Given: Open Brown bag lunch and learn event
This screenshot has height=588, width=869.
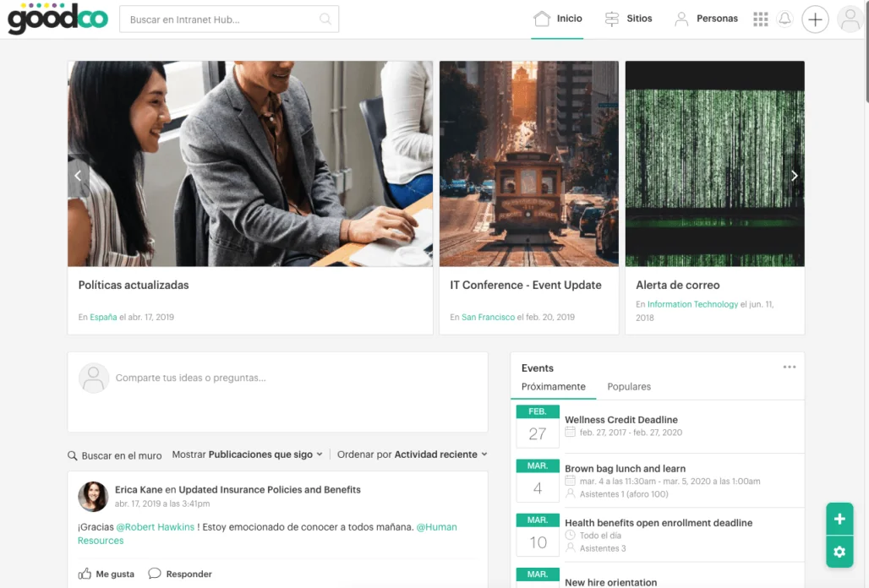Looking at the screenshot, I should point(626,468).
